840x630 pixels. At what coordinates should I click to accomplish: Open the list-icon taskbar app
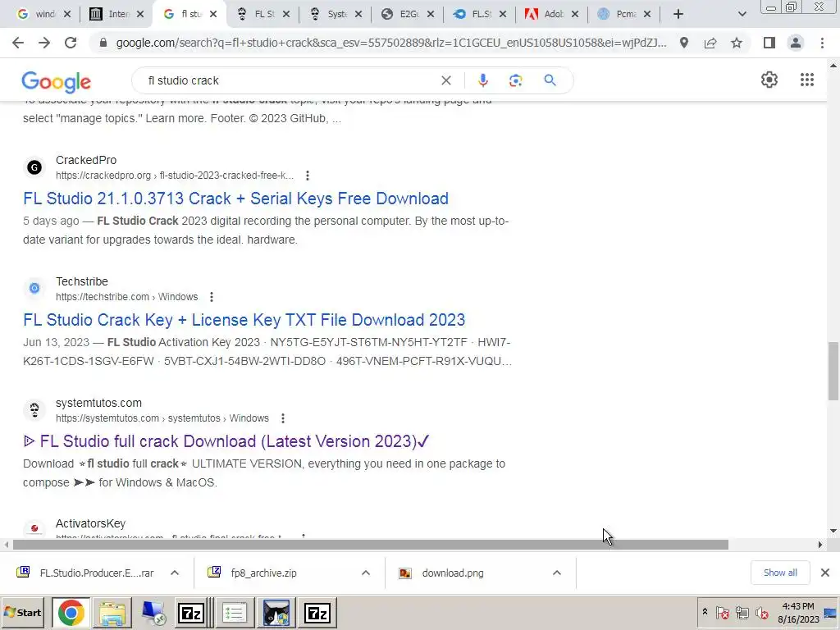234,613
